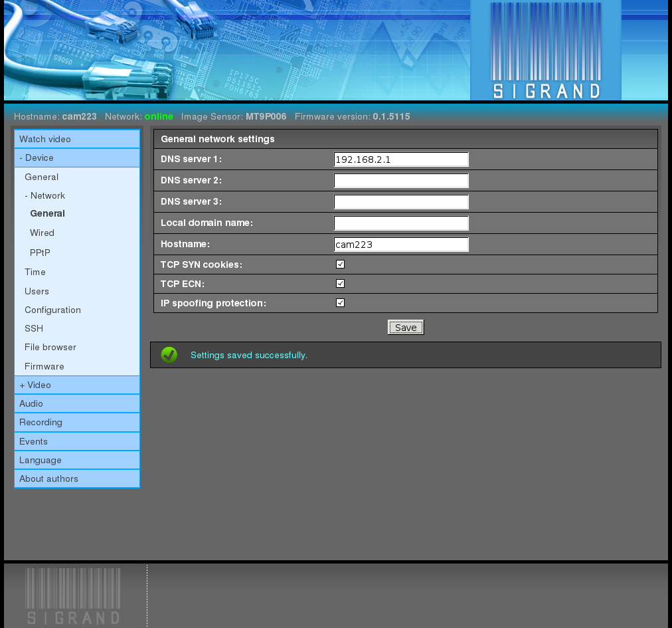Image resolution: width=672 pixels, height=628 pixels.
Task: Open the Wired network settings
Action: point(42,233)
